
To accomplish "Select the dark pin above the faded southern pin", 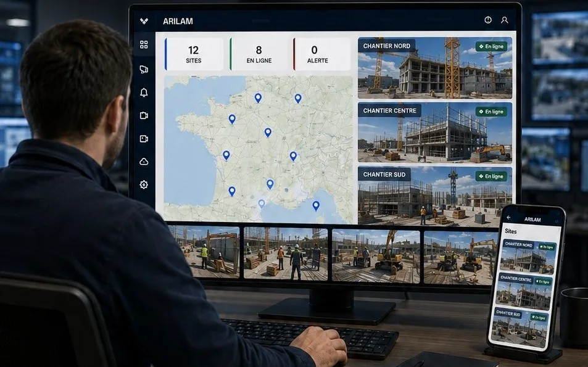I will coord(270,184).
